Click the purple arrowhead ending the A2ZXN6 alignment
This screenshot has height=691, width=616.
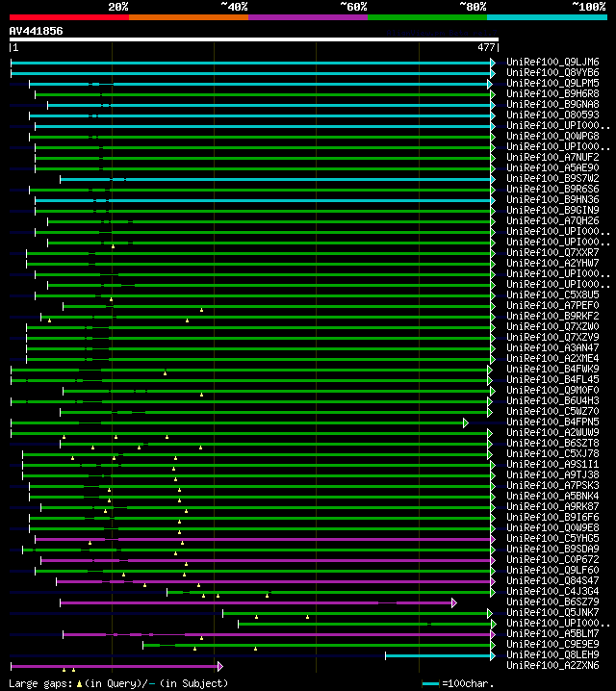coord(220,666)
